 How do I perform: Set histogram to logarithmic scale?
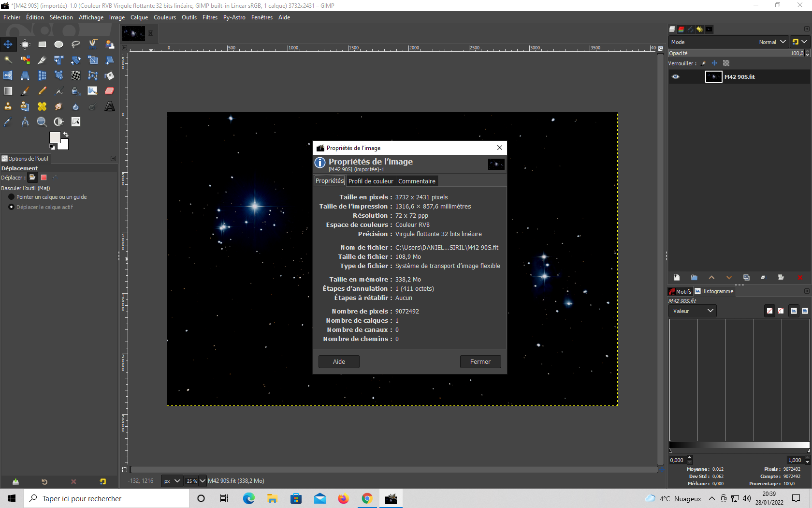[x=805, y=311]
